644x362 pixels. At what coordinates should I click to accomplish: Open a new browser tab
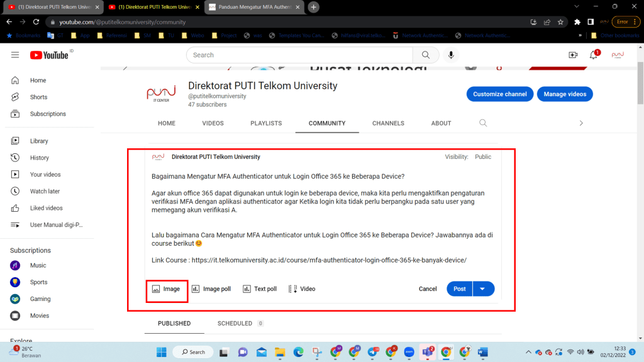click(313, 7)
